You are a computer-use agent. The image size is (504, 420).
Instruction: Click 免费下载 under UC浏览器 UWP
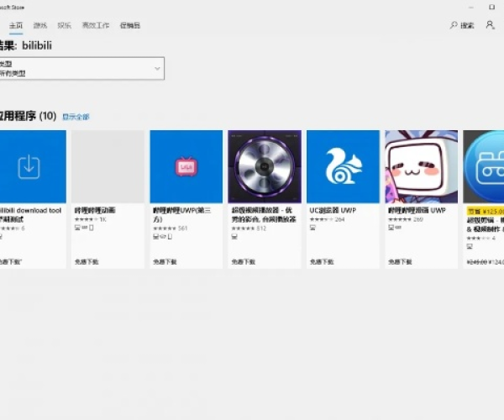[x=322, y=262]
